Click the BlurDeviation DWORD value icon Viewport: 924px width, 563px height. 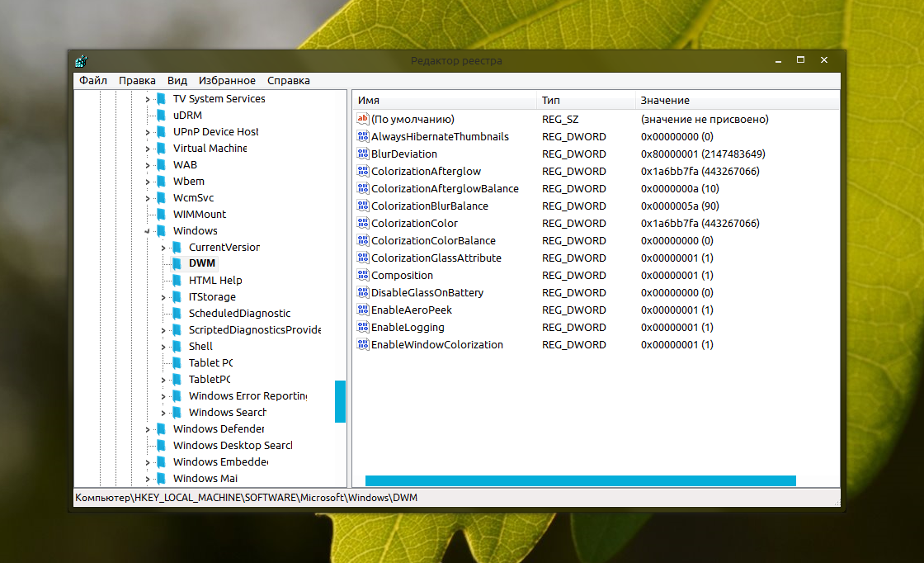pos(363,154)
